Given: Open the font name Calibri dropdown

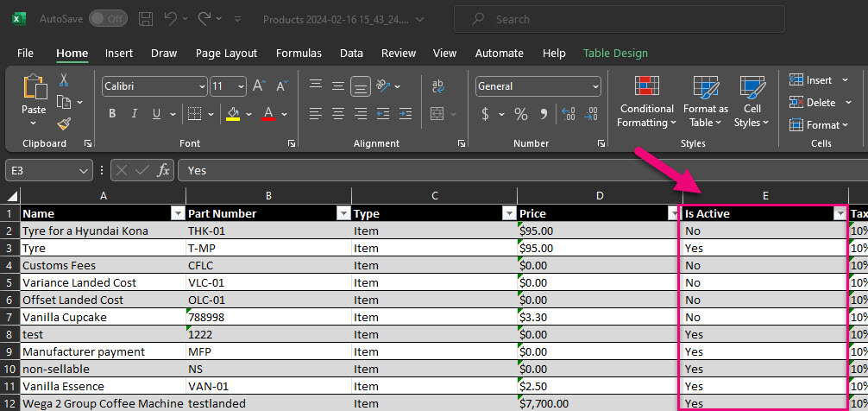Looking at the screenshot, I should click(x=202, y=86).
